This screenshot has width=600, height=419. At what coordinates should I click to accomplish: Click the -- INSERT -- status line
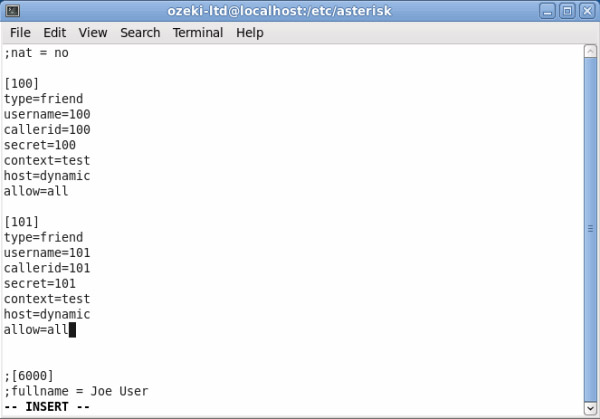48,407
